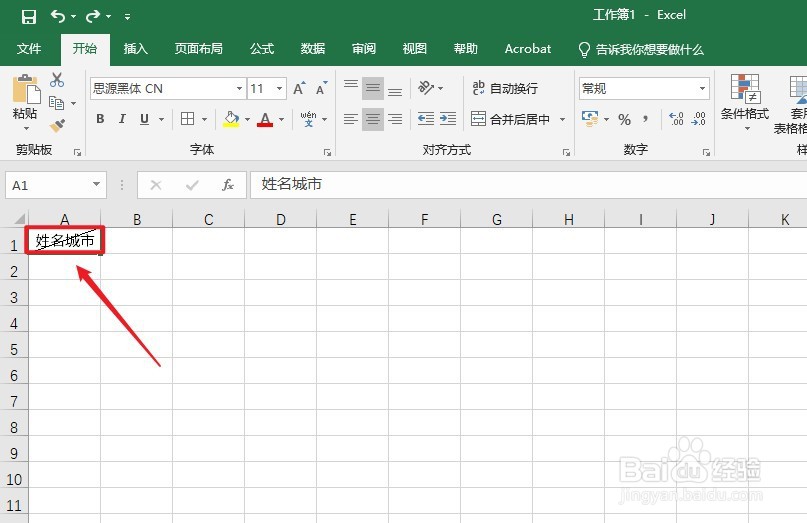
Task: Apply accounting number format icon
Action: click(x=590, y=119)
